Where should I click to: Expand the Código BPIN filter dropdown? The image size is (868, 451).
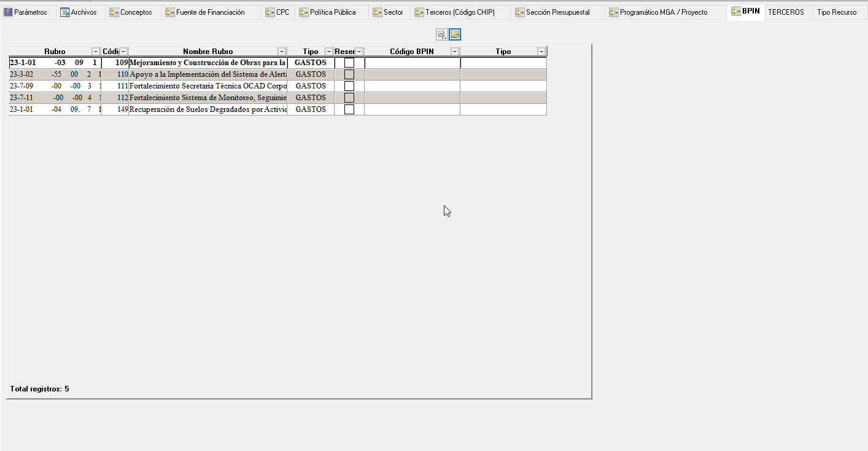point(455,52)
